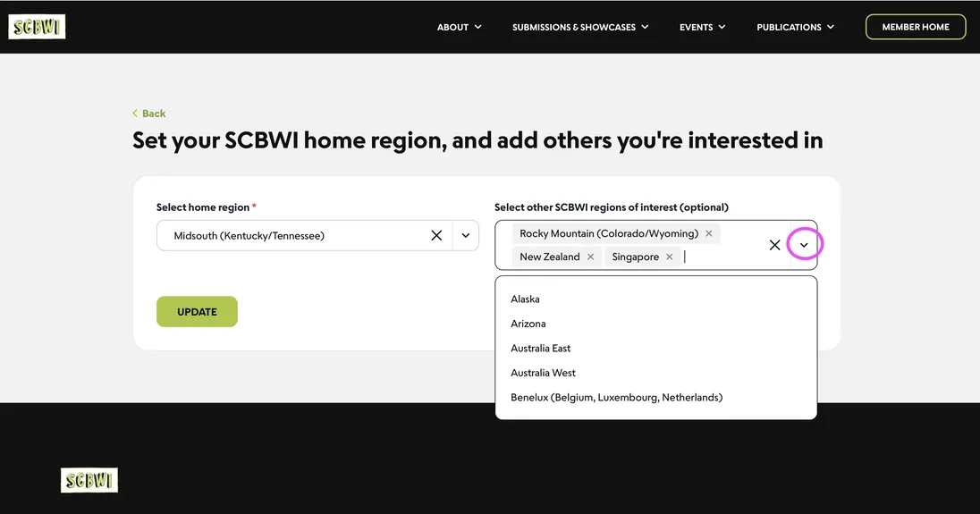Choose Australia West option
This screenshot has width=980, height=514.
pyautogui.click(x=655, y=373)
